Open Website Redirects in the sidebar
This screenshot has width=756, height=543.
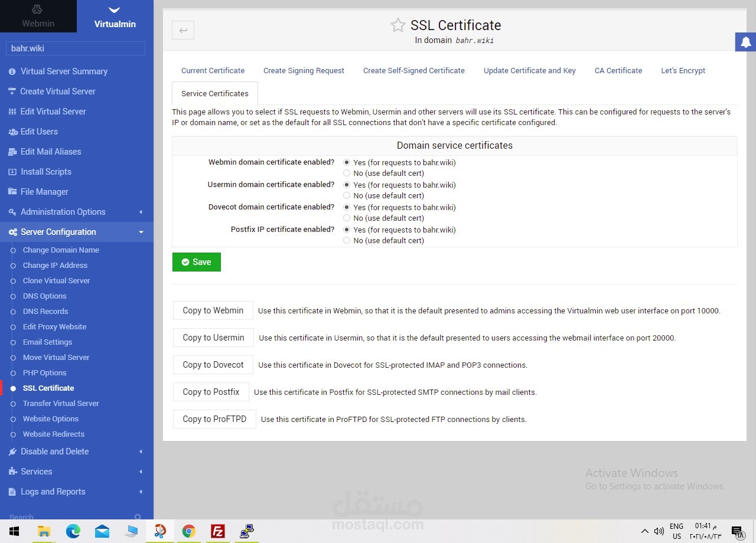click(53, 434)
